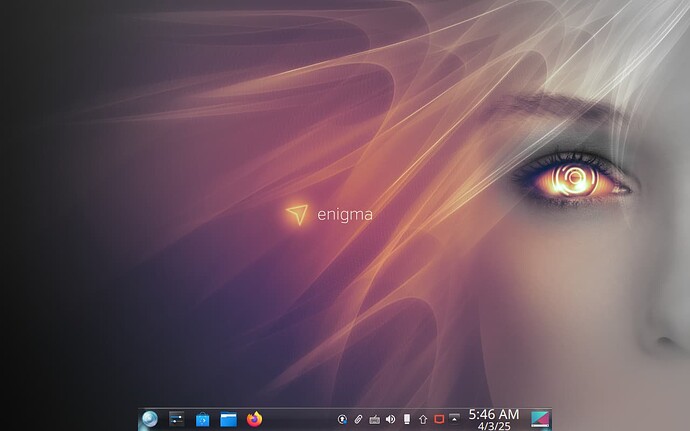Open the volume speaker control

click(x=390, y=420)
